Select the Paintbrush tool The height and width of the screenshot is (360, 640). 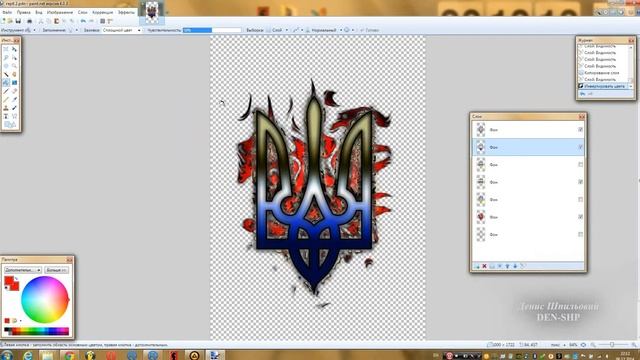coord(6,91)
